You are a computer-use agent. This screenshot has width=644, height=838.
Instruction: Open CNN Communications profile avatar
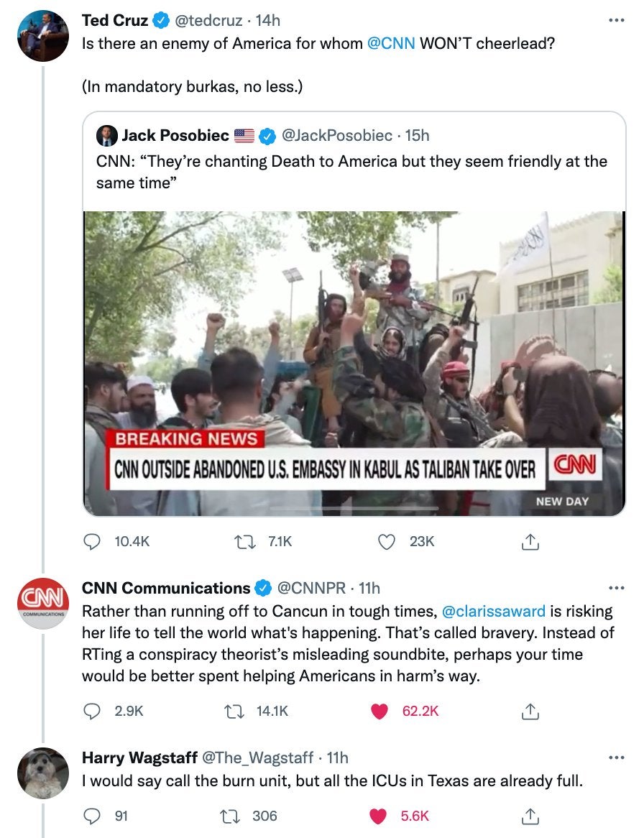tap(42, 603)
